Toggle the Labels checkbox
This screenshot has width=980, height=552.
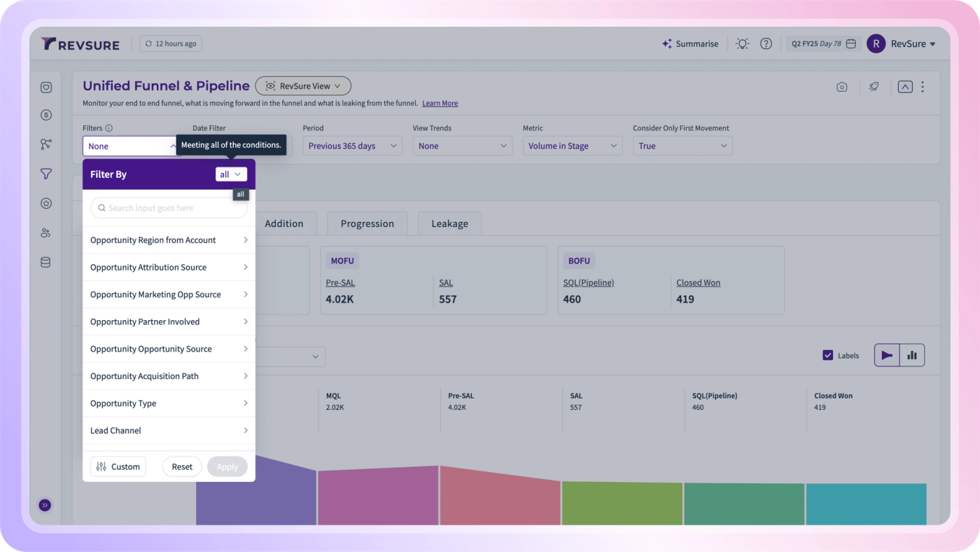(828, 355)
